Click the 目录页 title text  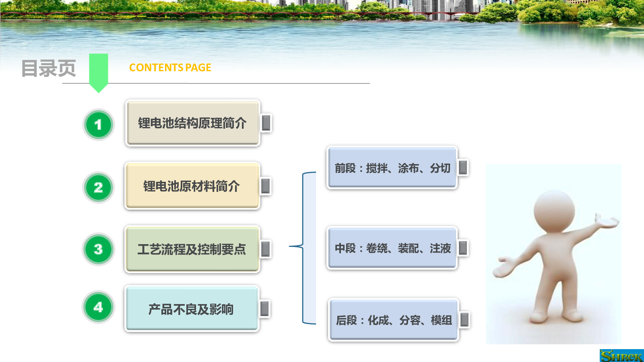click(48, 68)
